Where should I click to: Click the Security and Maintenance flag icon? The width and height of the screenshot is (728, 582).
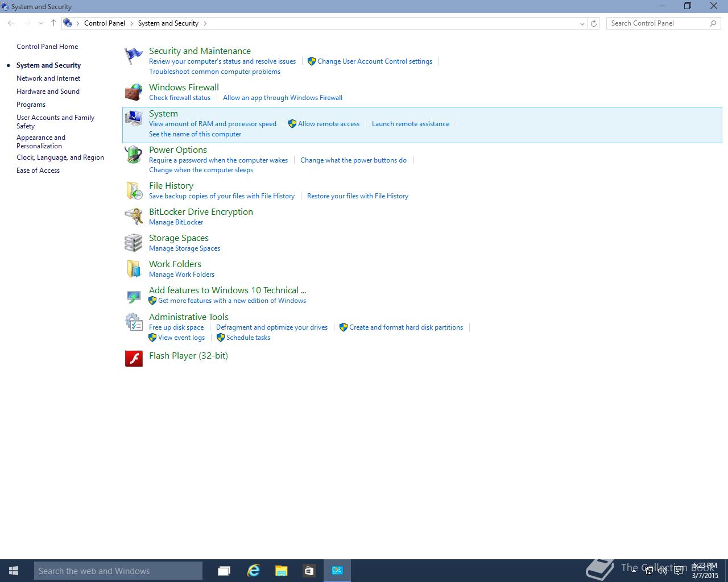tap(134, 56)
